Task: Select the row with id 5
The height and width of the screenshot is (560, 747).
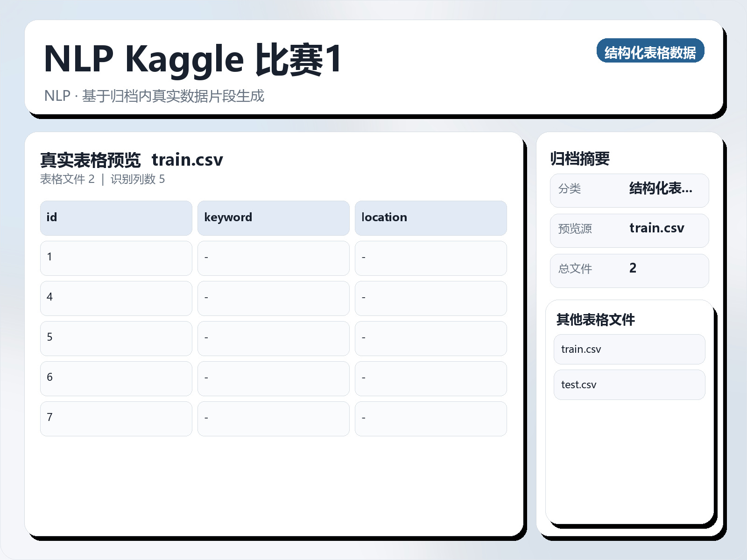Action: 116,338
